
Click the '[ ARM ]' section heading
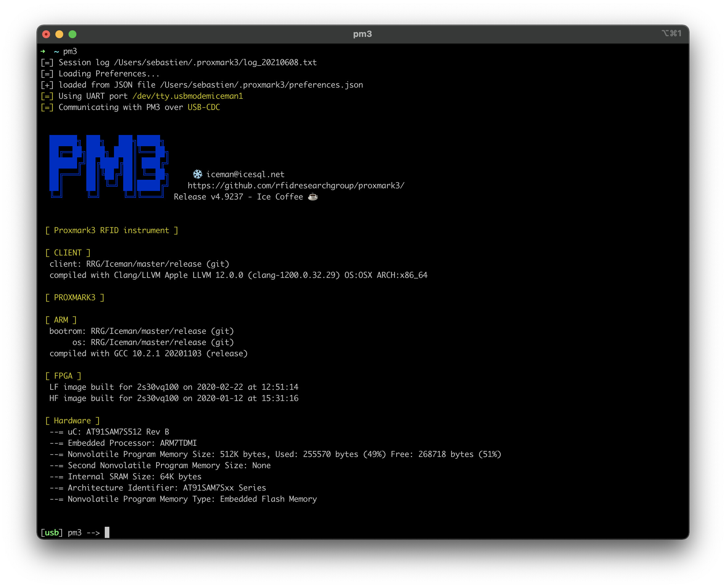[61, 320]
